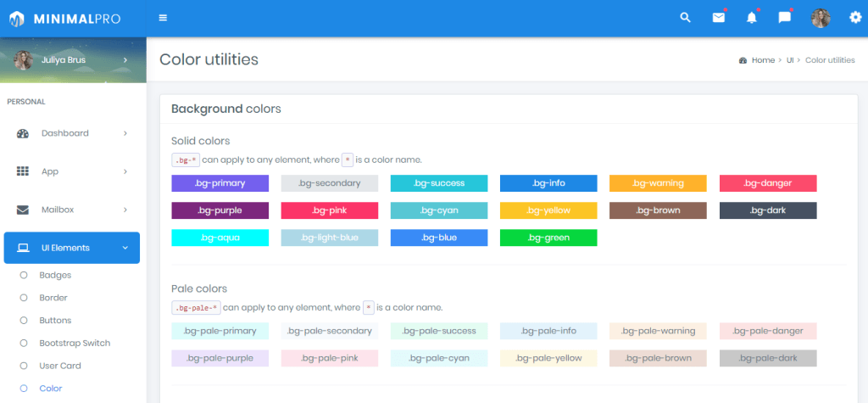This screenshot has width=868, height=403.
Task: Click Color utilities breadcrumb text
Action: click(x=830, y=60)
